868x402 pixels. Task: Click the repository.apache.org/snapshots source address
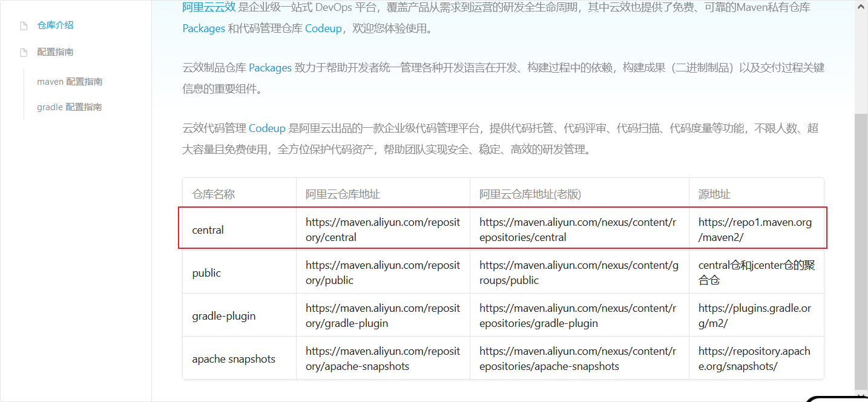click(754, 359)
